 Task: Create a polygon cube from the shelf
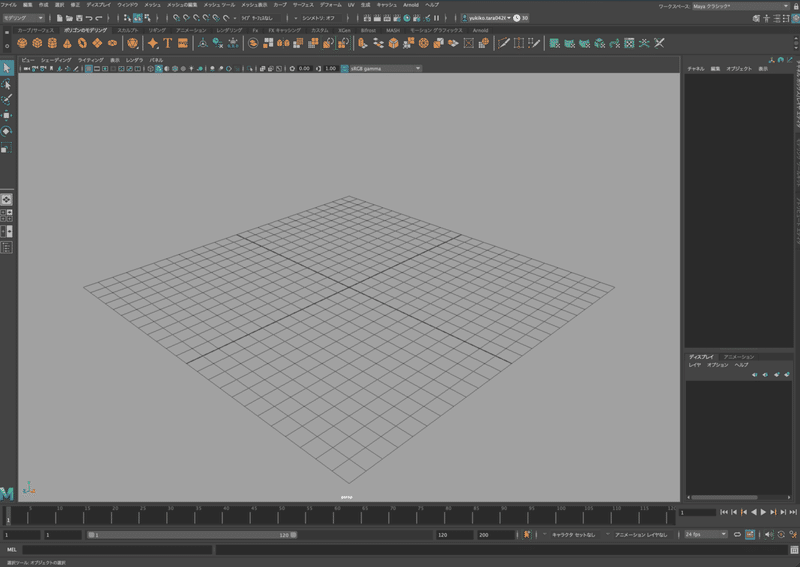click(37, 43)
